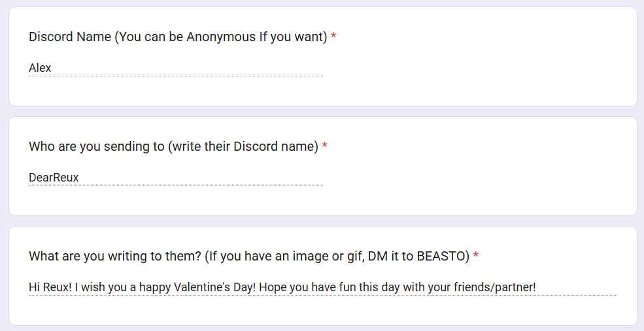Focus the "Who are you sending to" answer field
Screen dimensions: 644x331
click(175, 178)
